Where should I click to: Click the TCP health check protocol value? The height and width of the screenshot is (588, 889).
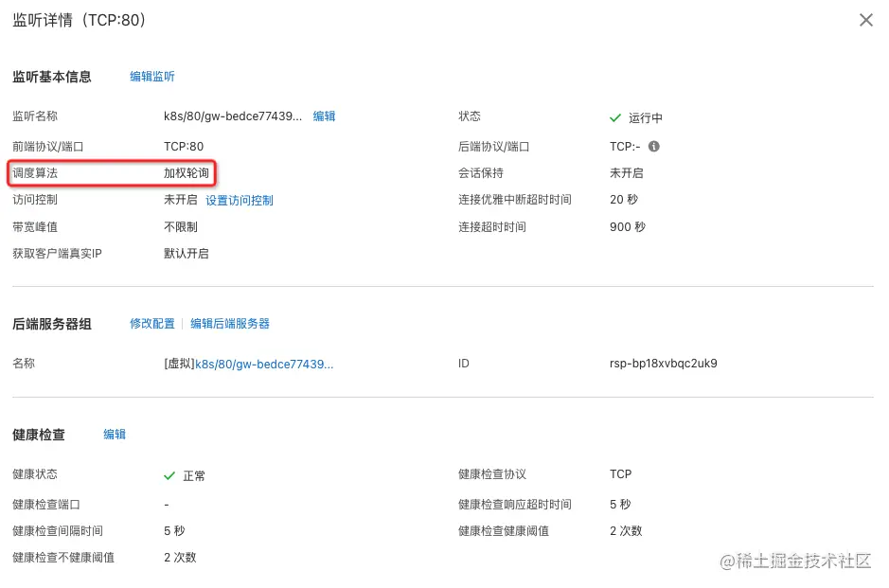620,474
